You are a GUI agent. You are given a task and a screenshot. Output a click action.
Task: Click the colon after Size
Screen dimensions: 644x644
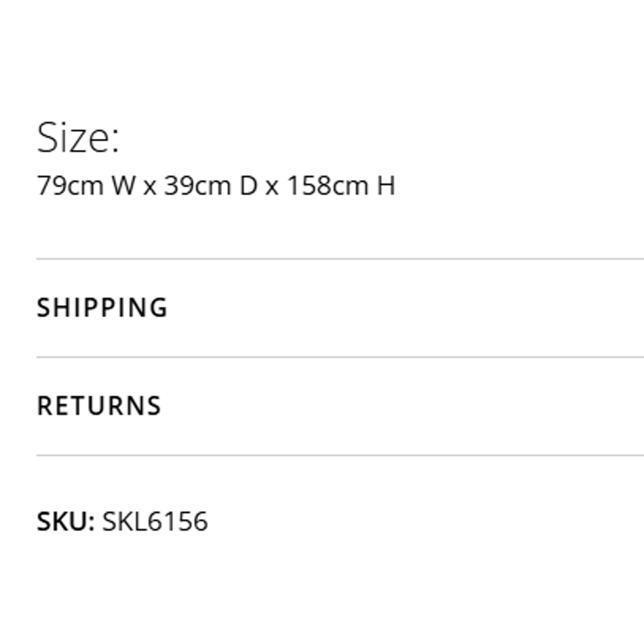click(115, 142)
